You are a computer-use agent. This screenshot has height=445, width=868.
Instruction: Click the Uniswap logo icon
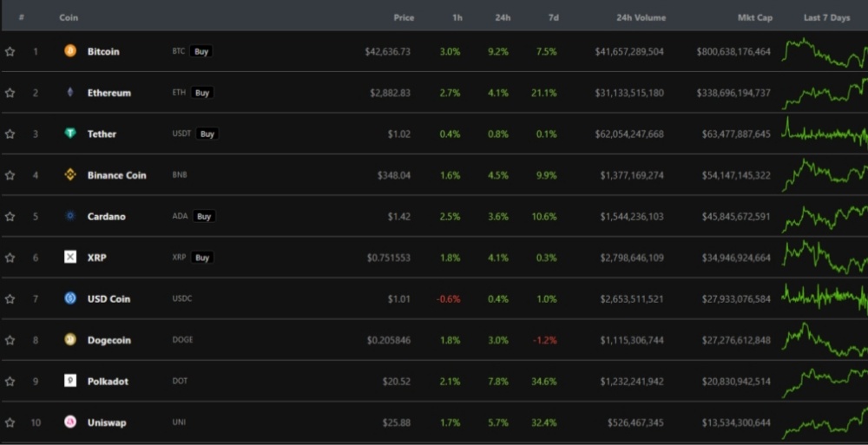click(70, 422)
